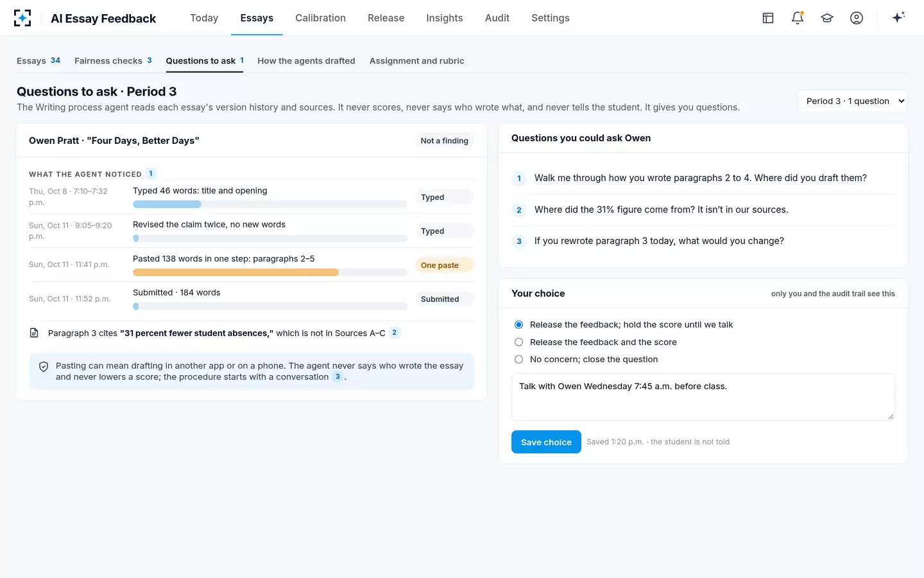This screenshot has width=924, height=578.
Task: Click the 'Not a finding' badge
Action: [445, 141]
